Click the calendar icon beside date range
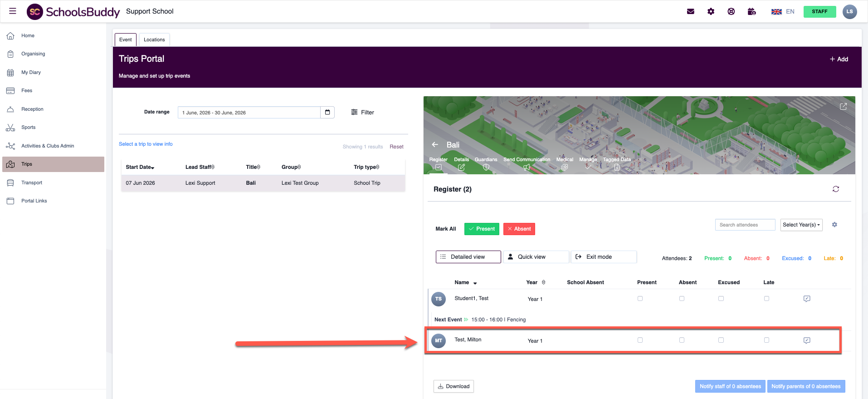Screen dimensions: 868x399 pyautogui.click(x=327, y=112)
